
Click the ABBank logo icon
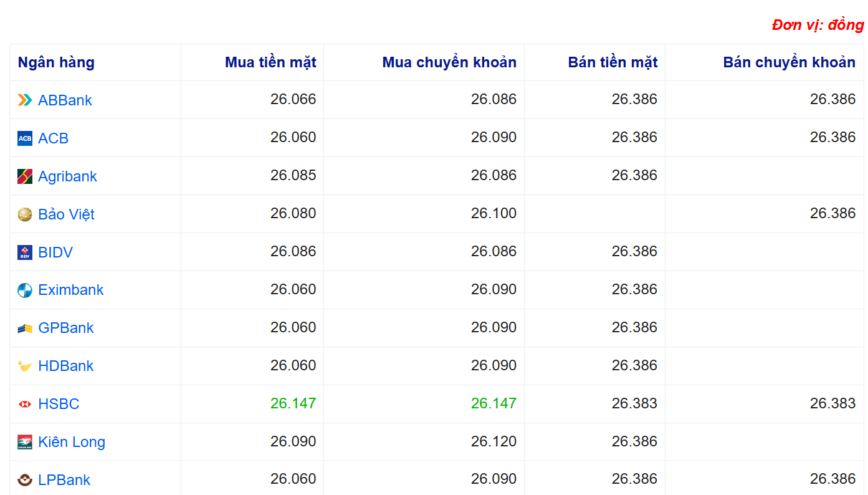tap(25, 100)
